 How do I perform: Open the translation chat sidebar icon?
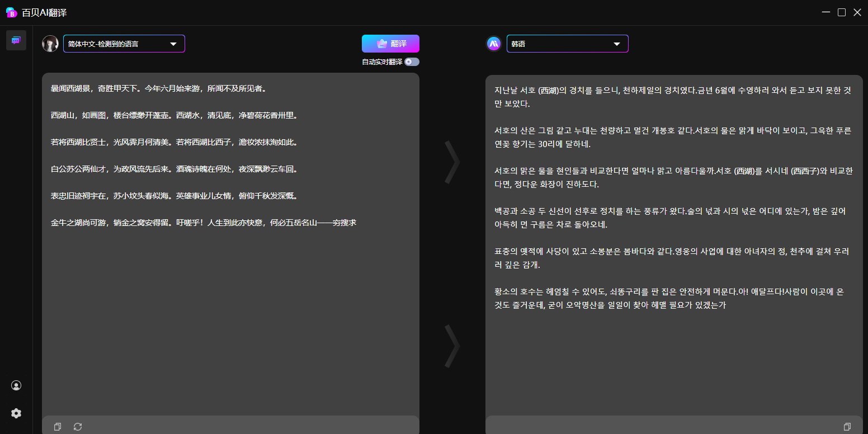click(16, 40)
